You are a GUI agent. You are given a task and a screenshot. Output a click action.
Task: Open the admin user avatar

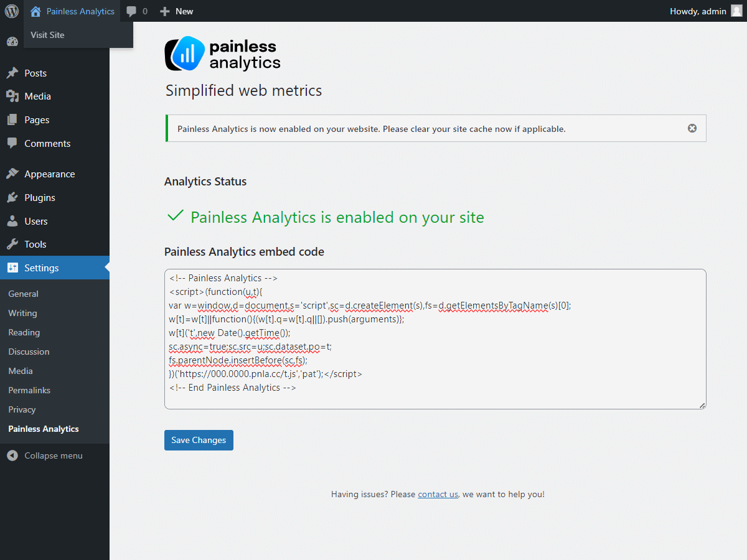pos(736,11)
